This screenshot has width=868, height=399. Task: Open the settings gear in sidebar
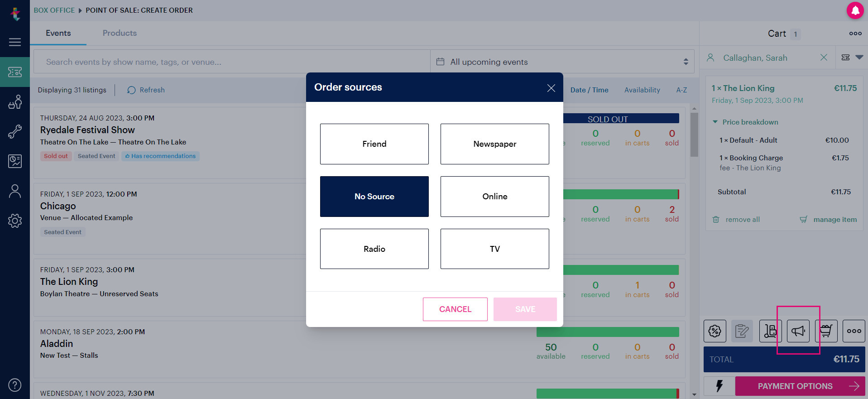tap(15, 221)
